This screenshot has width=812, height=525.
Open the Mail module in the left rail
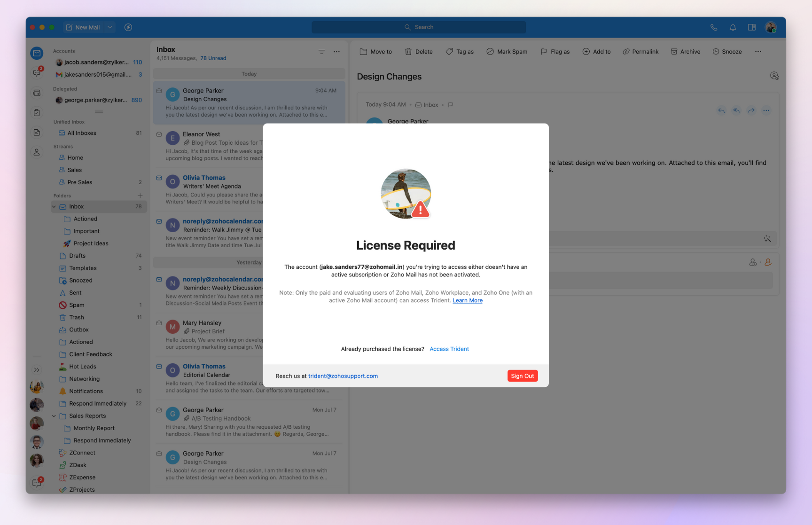point(37,53)
